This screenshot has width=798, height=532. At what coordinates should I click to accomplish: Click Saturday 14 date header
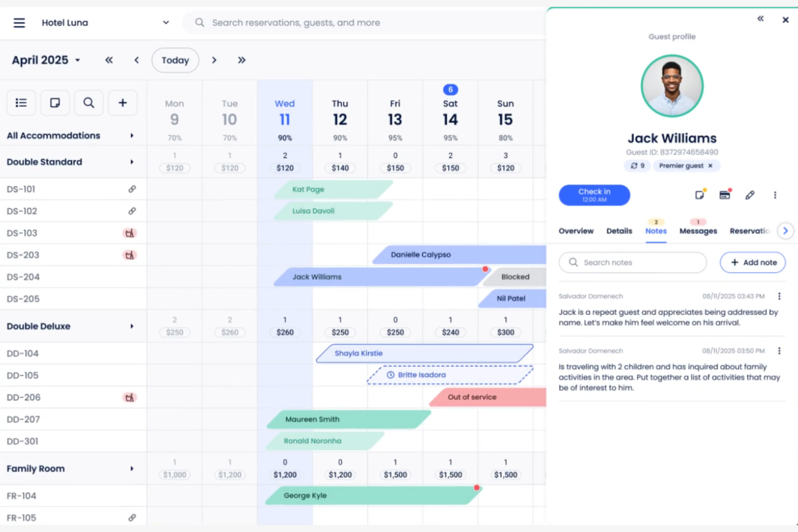click(450, 112)
